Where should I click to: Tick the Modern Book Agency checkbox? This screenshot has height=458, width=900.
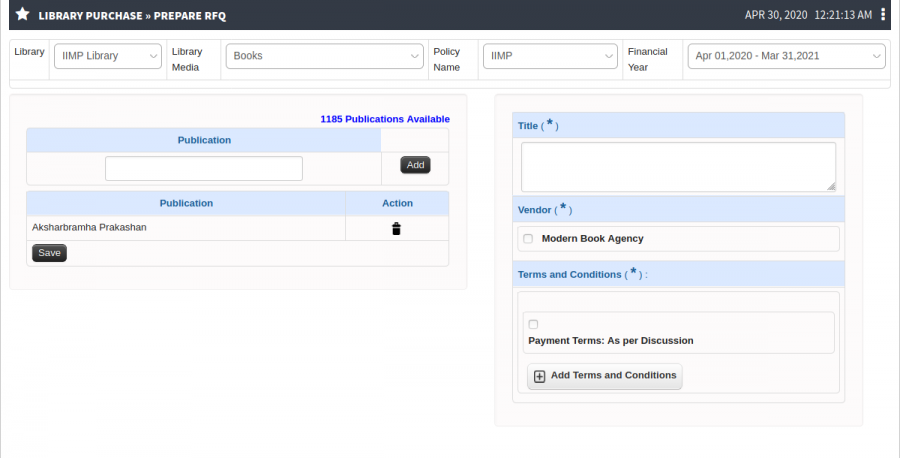point(528,239)
